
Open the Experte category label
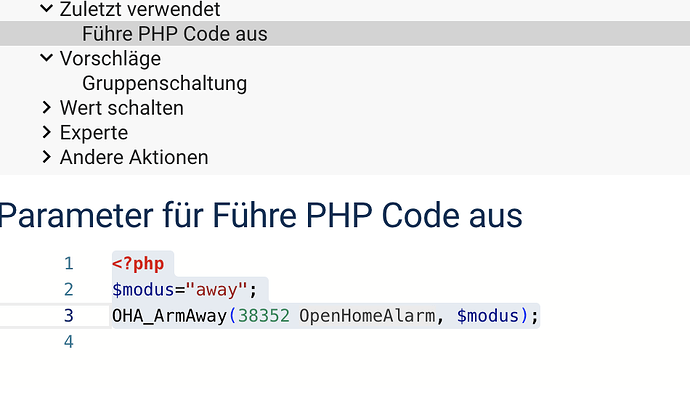pos(94,132)
